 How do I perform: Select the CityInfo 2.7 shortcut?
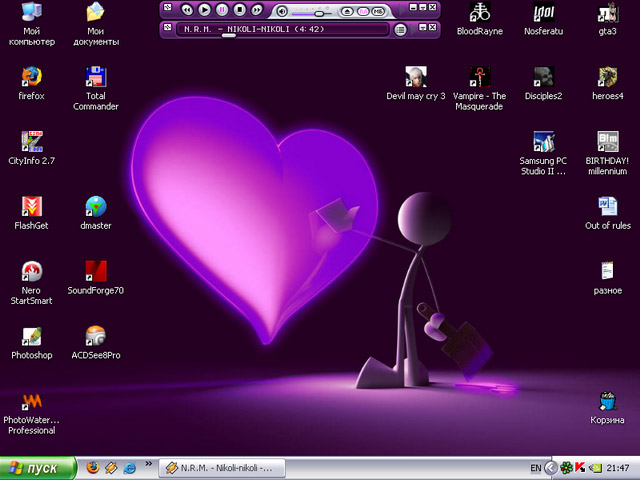click(31, 148)
